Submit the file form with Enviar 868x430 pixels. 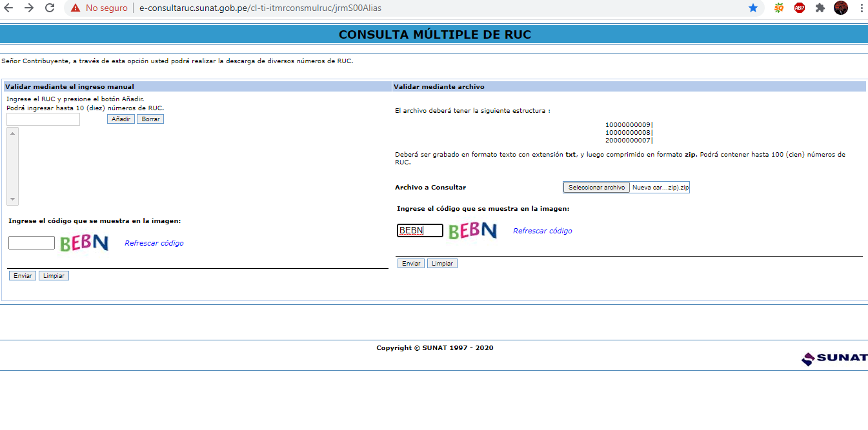point(411,264)
